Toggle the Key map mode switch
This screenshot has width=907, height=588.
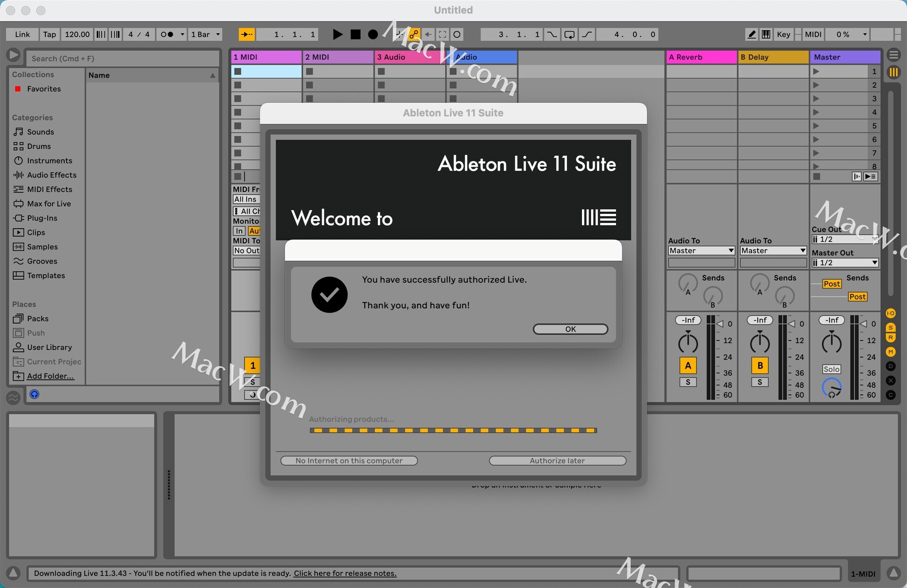(x=783, y=34)
